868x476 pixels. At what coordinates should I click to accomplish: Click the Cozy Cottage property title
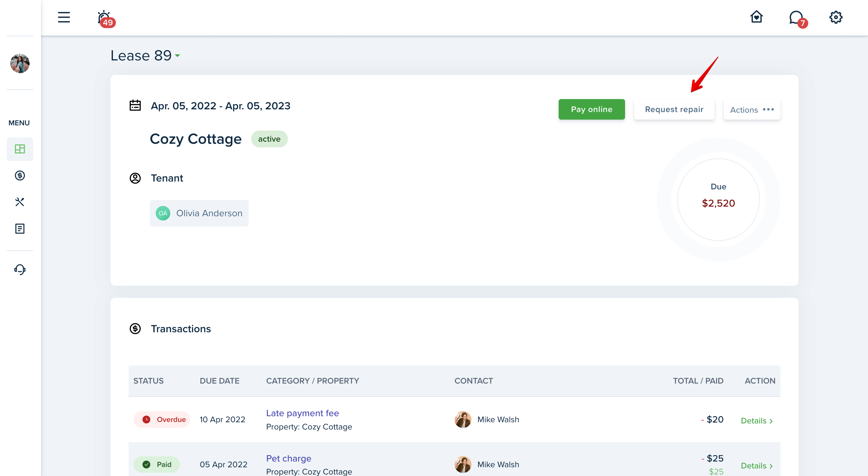196,139
